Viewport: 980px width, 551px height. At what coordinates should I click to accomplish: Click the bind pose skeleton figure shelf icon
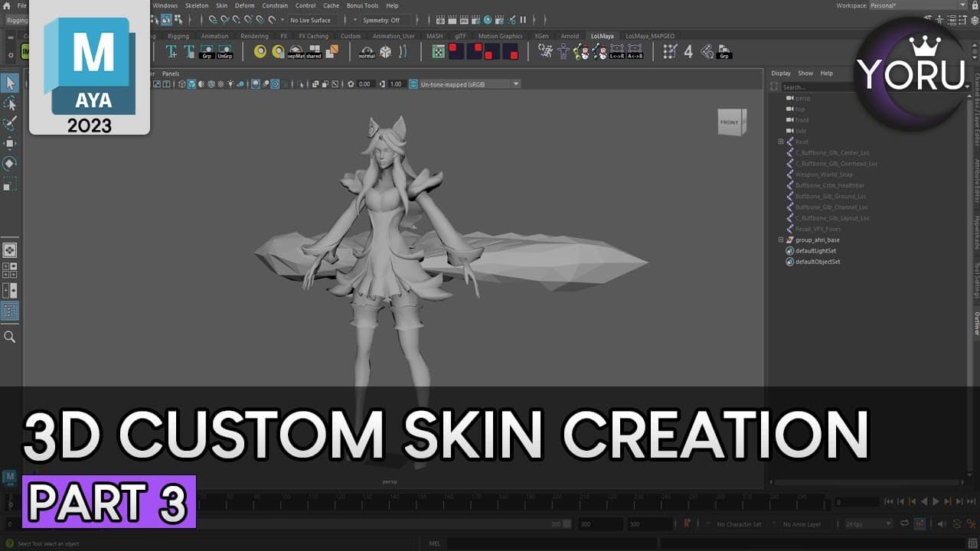(563, 51)
